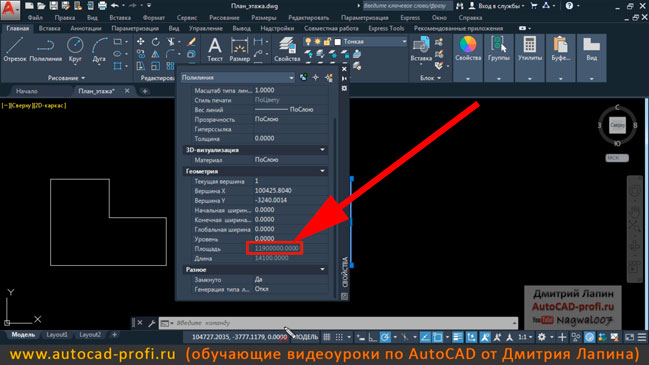The image size is (649, 365).
Task: Switch to the Layout1 tab
Action: (x=57, y=334)
